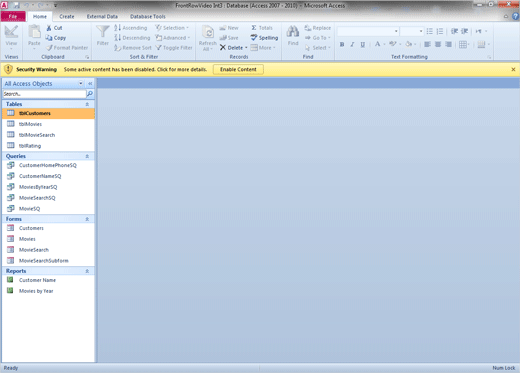Click Save record button
Viewport: 520px width, 373px height.
[229, 38]
